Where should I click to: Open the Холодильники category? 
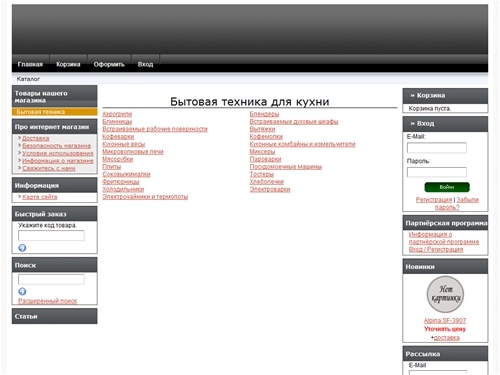click(x=123, y=189)
